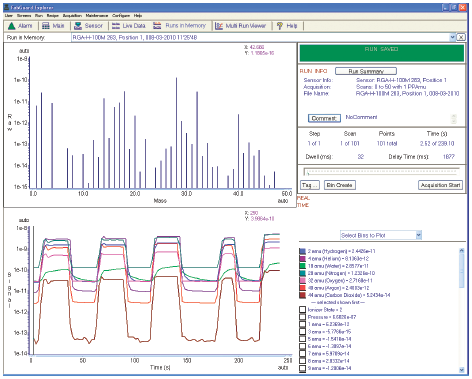Open the Acquisition menu

(72, 15)
